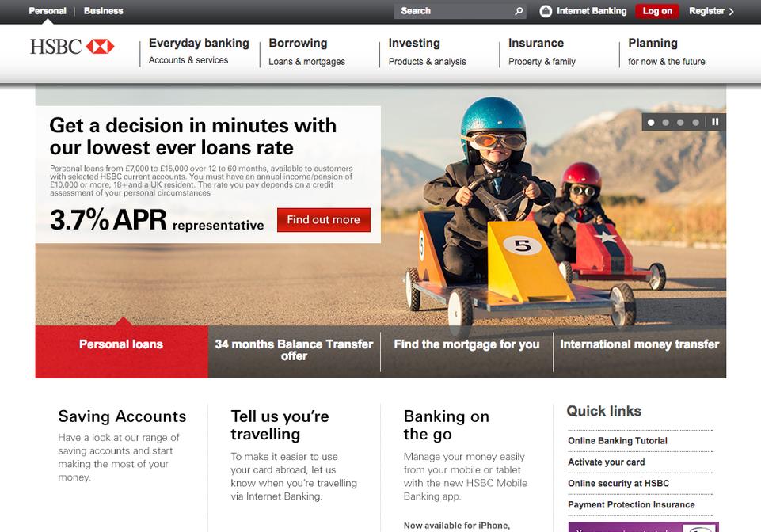Viewport: 761px width, 532px height.
Task: Select the Personal loans banner tab
Action: [121, 351]
